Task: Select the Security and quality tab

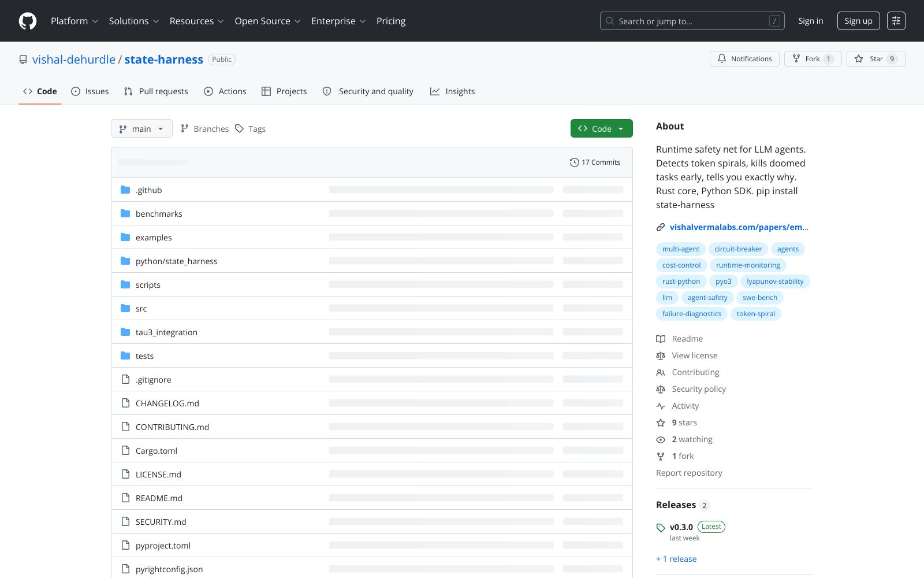Action: point(368,91)
